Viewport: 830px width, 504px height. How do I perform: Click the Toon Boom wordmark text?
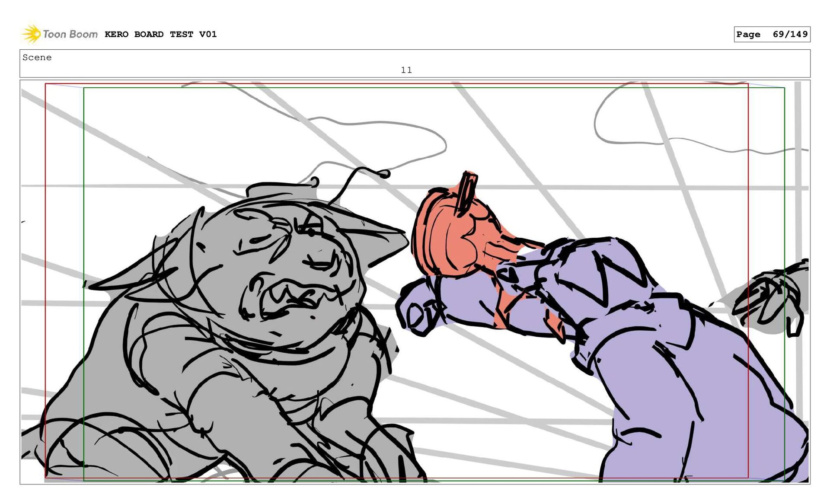tap(70, 34)
